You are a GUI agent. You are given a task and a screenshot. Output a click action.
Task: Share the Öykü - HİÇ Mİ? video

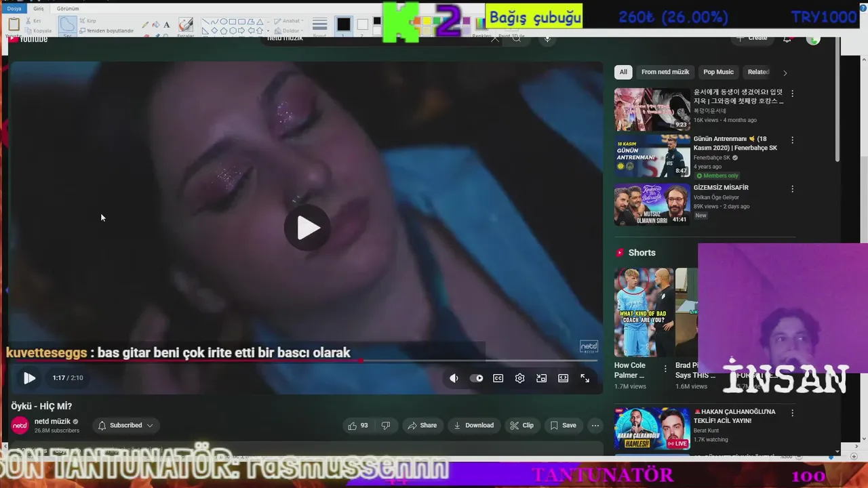click(x=422, y=426)
